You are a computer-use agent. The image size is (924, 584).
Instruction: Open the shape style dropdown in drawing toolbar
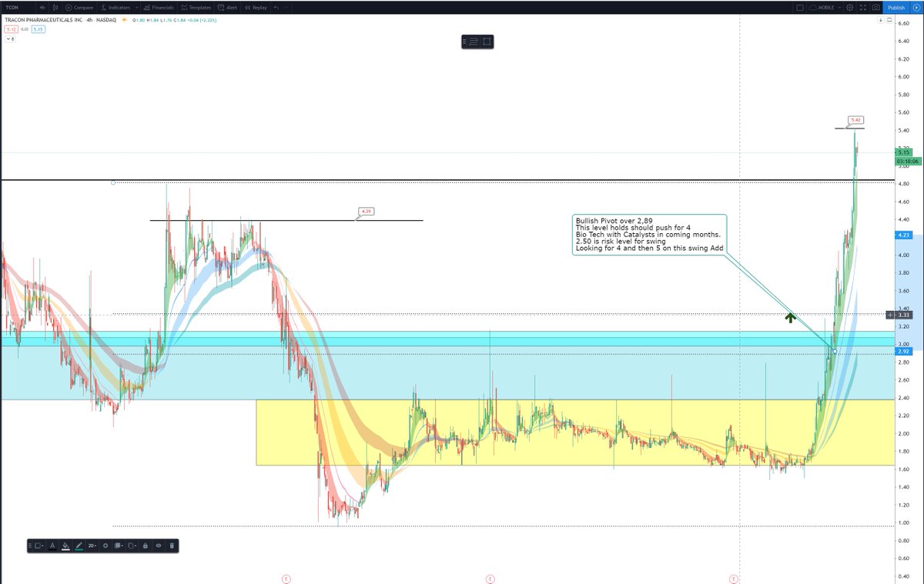pyautogui.click(x=38, y=546)
